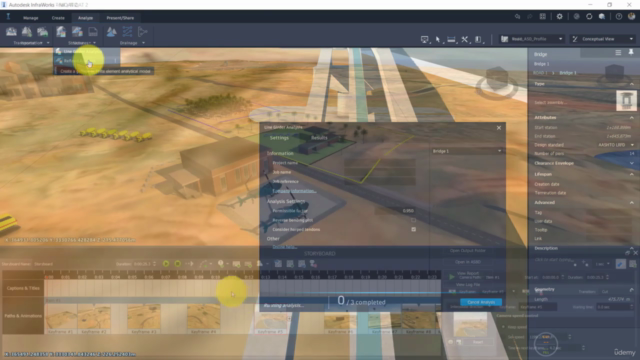Click the bridge assembly thumbnail
640x360 pixels.
[626, 100]
